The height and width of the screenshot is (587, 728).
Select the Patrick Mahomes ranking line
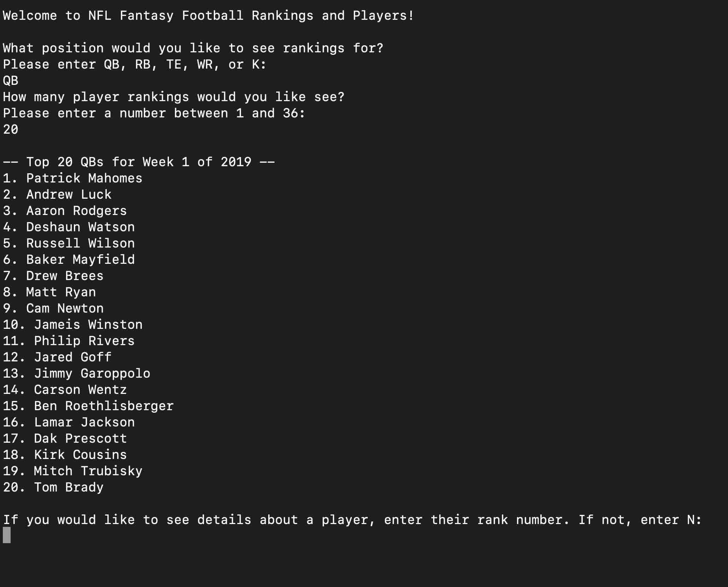(x=72, y=178)
